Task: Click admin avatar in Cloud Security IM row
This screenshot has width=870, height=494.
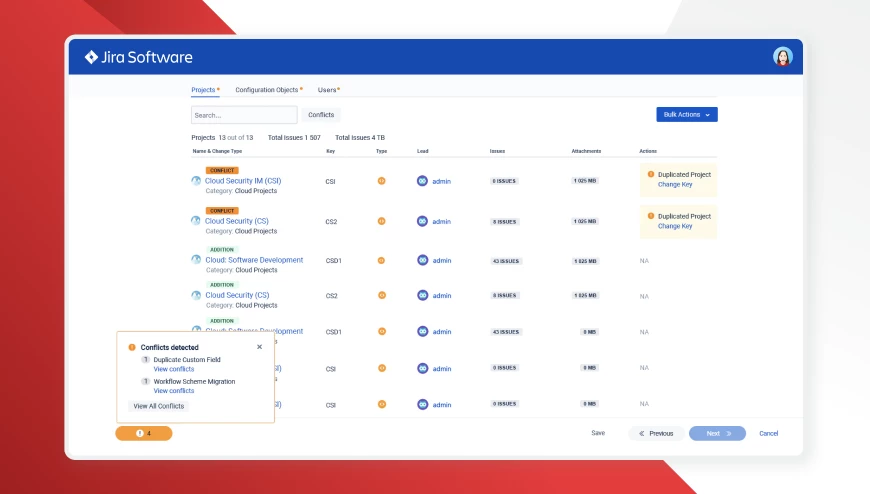Action: tap(422, 181)
